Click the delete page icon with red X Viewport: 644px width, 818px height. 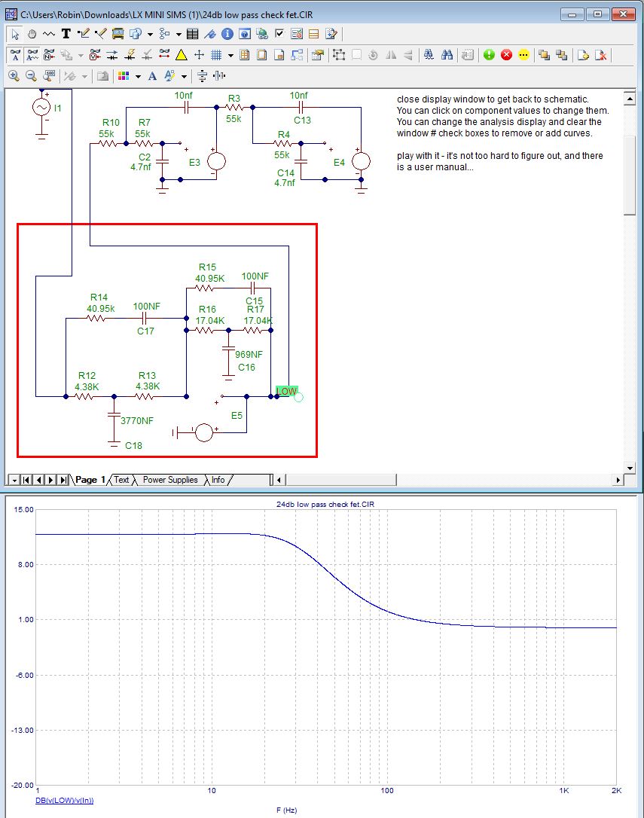tap(600, 55)
